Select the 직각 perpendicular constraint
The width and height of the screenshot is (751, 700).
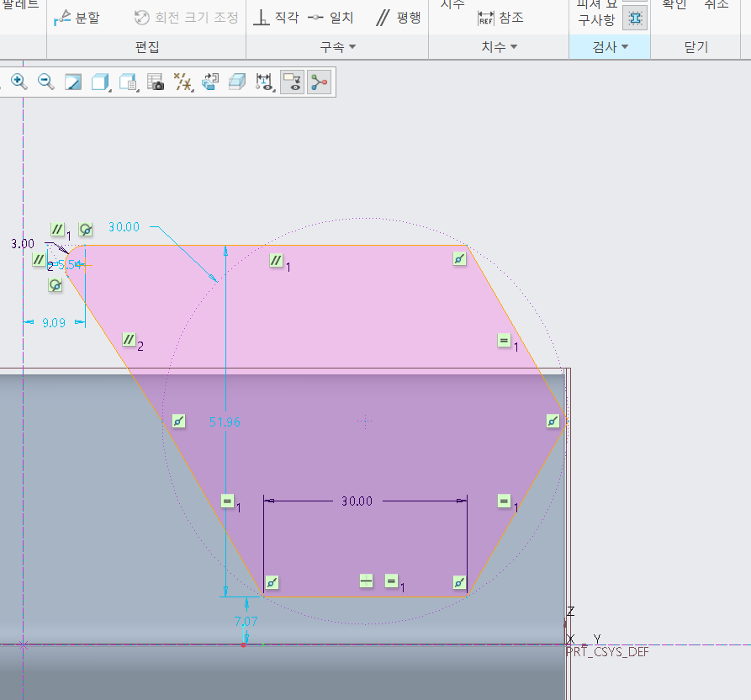tap(276, 18)
